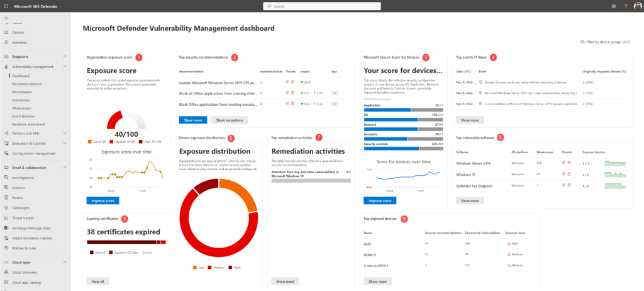Click the High legend swatch under Exposure distribution
The width and height of the screenshot is (644, 291).
[230, 268]
